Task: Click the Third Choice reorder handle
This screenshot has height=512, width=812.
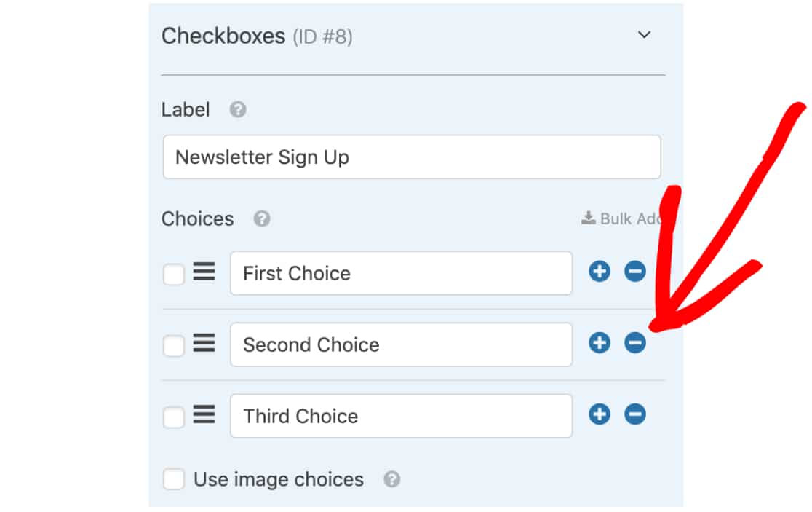Action: (204, 414)
